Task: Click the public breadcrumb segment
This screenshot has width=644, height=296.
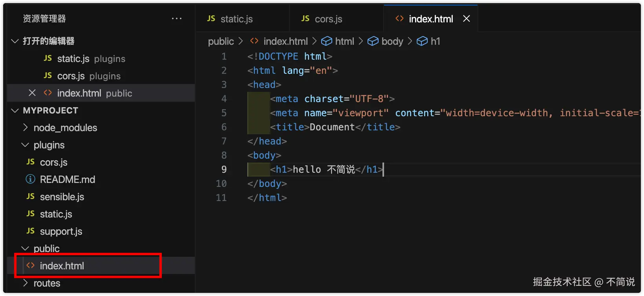Action: click(x=221, y=41)
